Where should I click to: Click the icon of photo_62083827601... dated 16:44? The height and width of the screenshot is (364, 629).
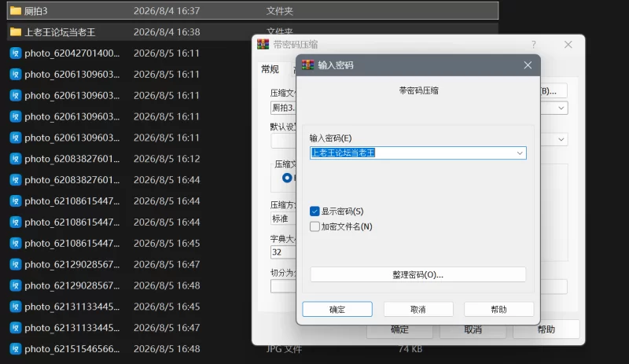[x=16, y=180]
